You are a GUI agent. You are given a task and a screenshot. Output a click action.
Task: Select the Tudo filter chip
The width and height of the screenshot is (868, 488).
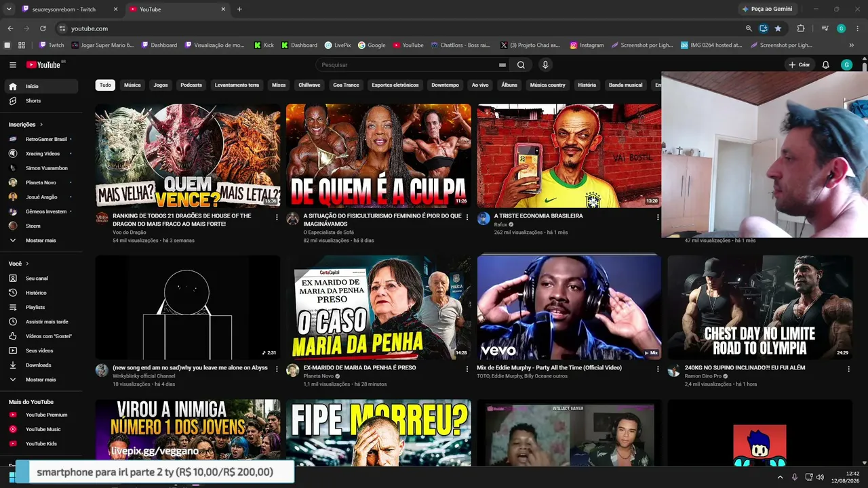pos(105,85)
